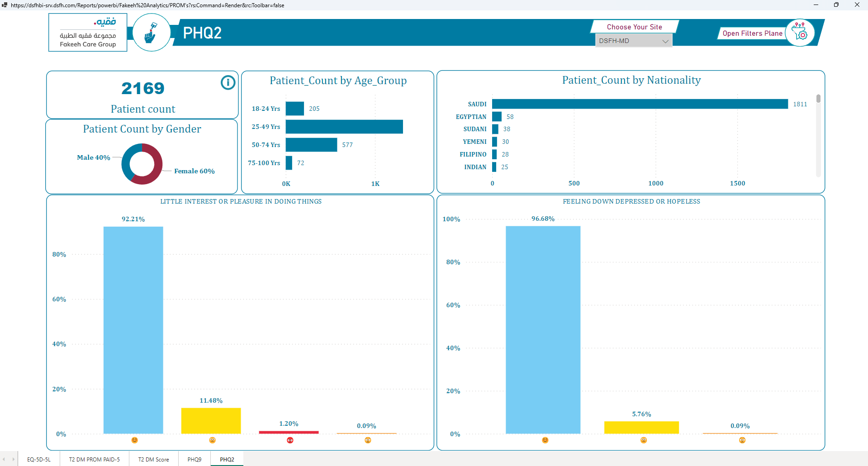Select the SUDANI bar in Nationality chart
868x466 pixels.
495,129
